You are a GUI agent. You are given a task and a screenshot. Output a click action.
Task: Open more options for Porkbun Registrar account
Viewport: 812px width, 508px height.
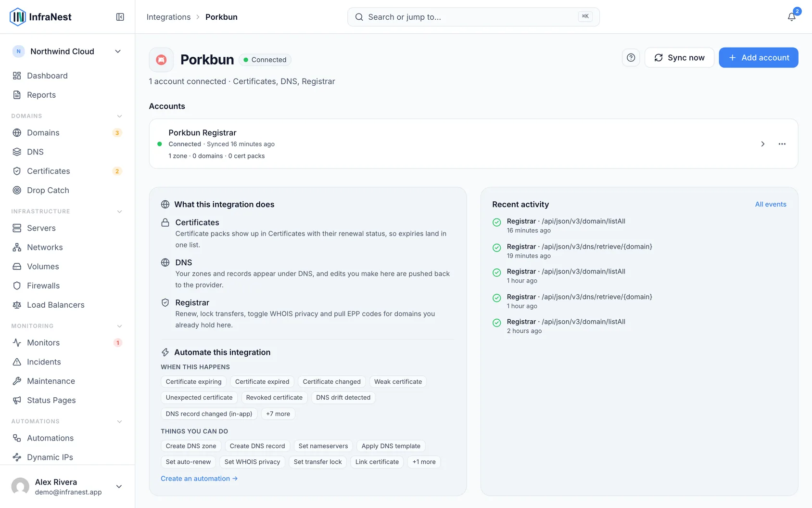tap(782, 144)
